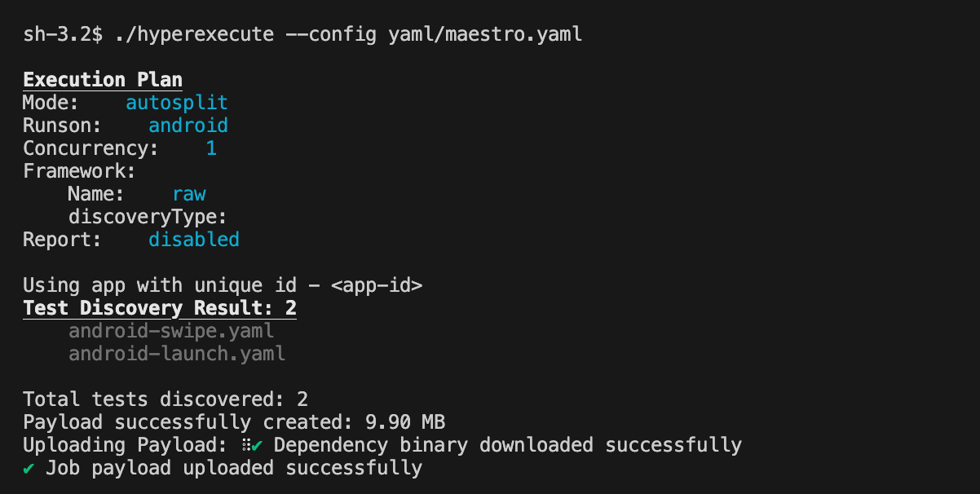Select the 9.90 MB payload size
Image resolution: width=980 pixels, height=494 pixels.
(404, 422)
